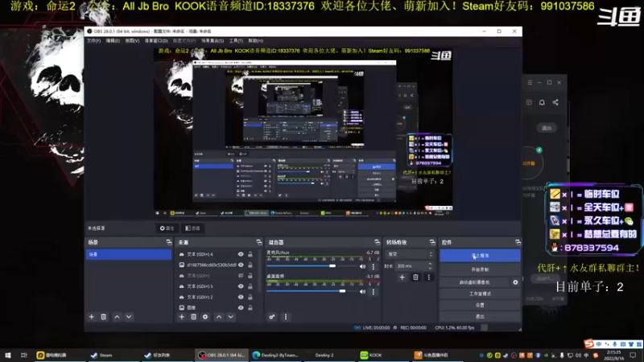The height and width of the screenshot is (362, 644).
Task: Adjust the Mic/Aux volume slider
Action: point(332,266)
